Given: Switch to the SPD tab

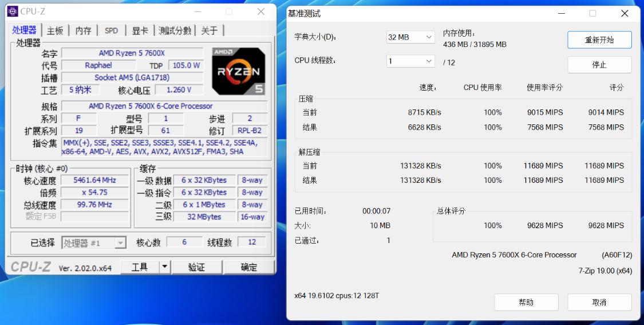Looking at the screenshot, I should click(x=111, y=30).
